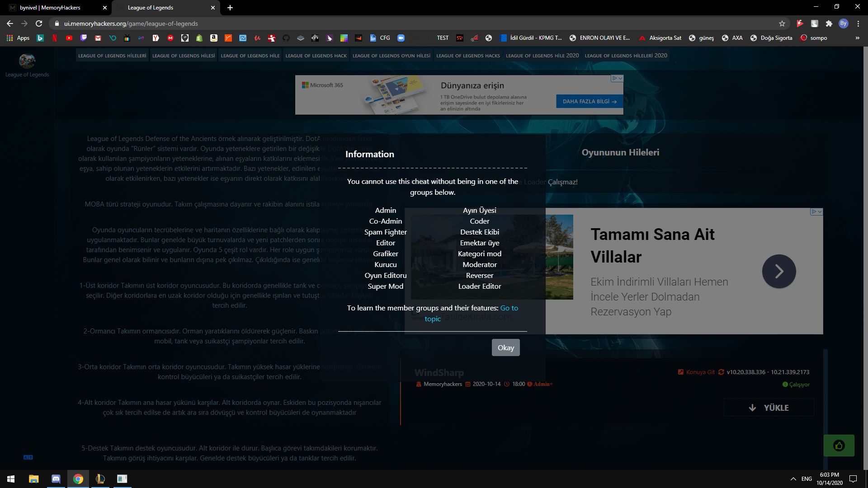Open League of Legends client from taskbar
The width and height of the screenshot is (868, 488).
tap(100, 479)
